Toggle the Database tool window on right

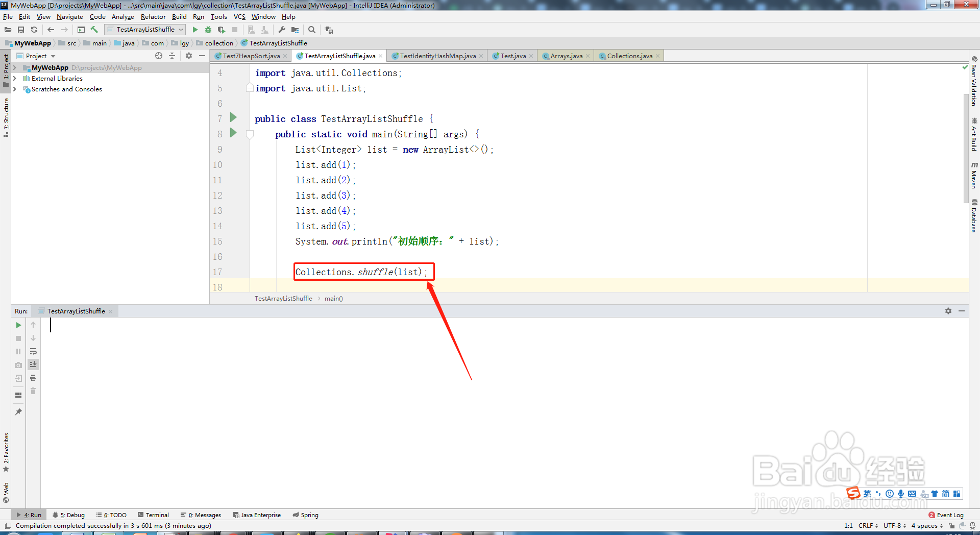pyautogui.click(x=974, y=216)
